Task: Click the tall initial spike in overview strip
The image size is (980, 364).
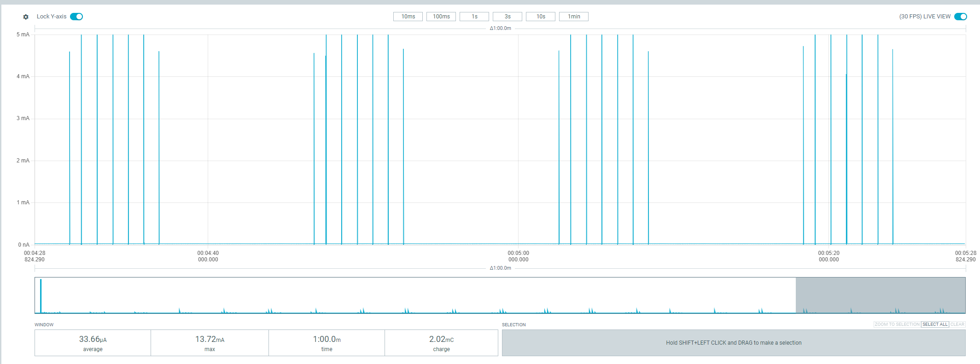Action: 41,295
